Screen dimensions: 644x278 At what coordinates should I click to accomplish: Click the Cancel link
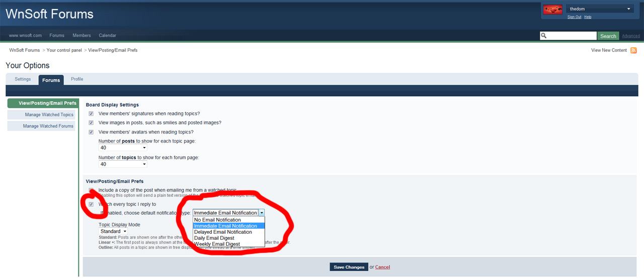(382, 267)
